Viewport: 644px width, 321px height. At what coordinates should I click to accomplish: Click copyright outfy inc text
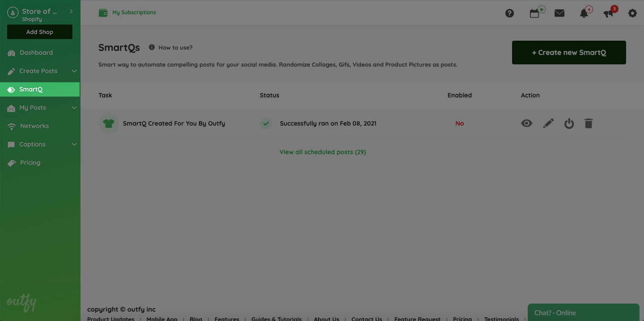click(x=122, y=309)
